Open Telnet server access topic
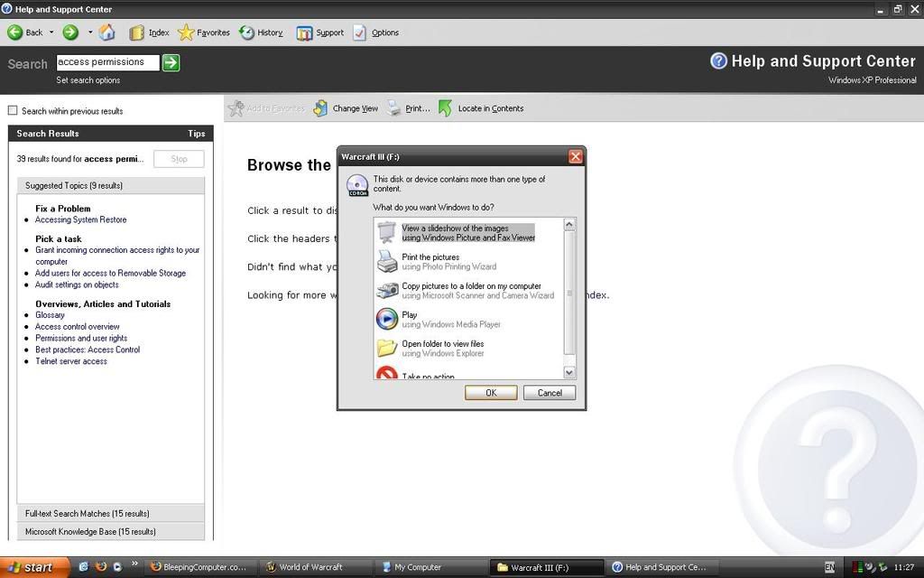The image size is (924, 578). coord(70,361)
